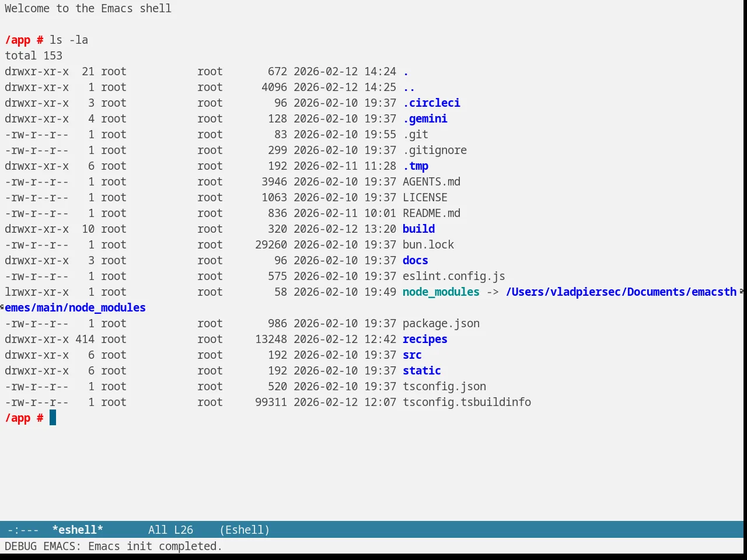Click the static directory name
This screenshot has height=560, width=747.
point(422,371)
